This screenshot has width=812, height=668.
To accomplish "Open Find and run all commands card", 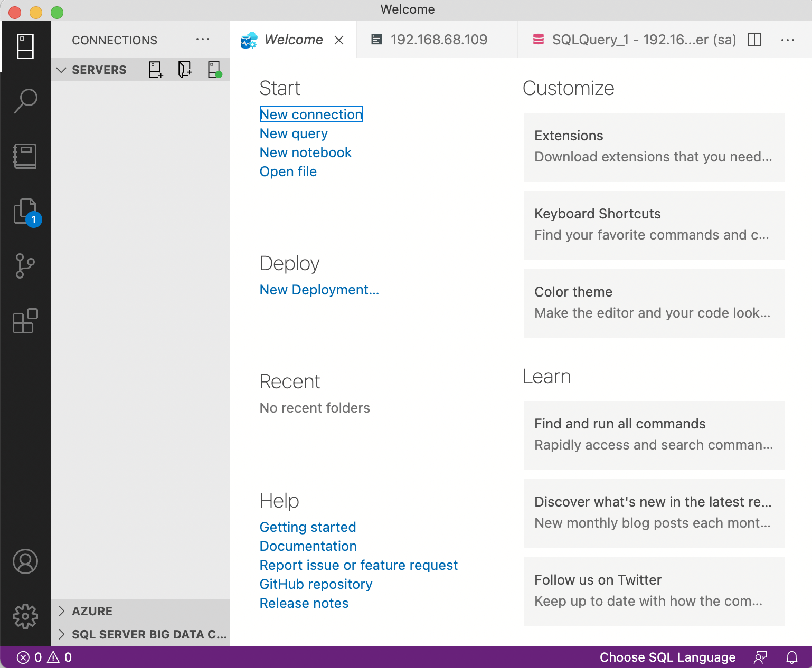I will pos(654,435).
